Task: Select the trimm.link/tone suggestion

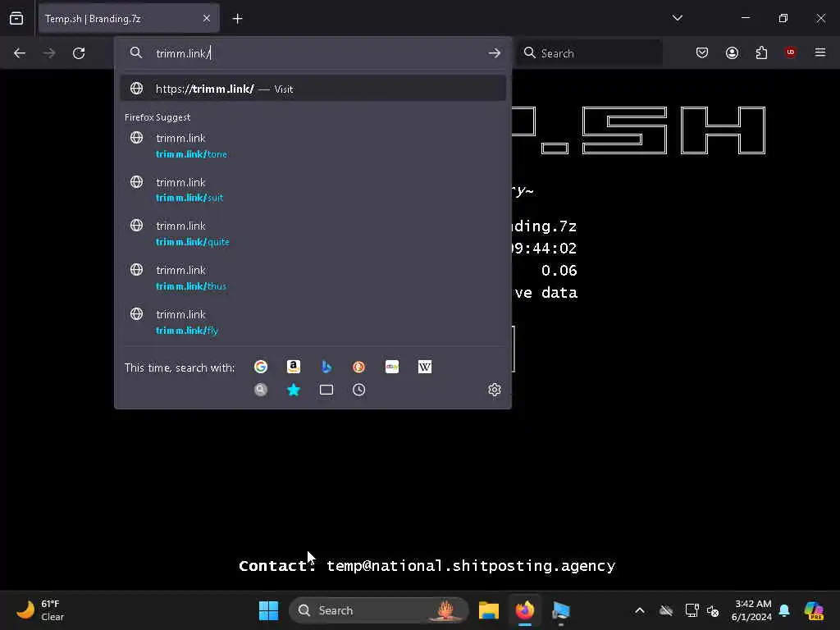Action: point(313,146)
